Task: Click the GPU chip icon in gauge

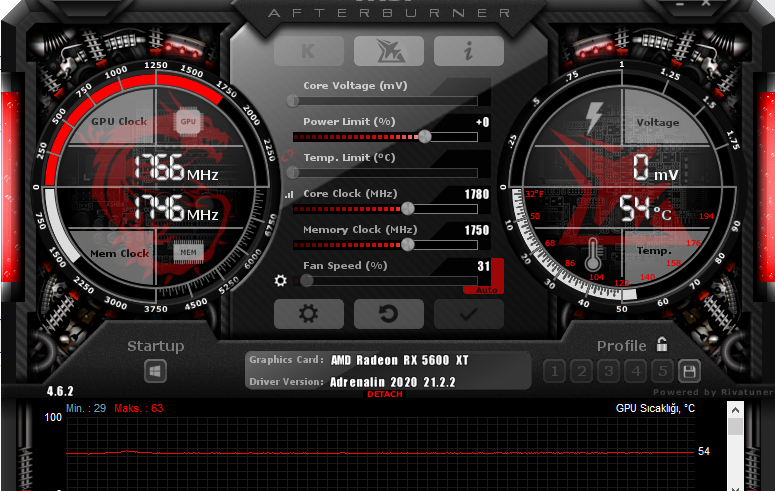Action: [188, 121]
